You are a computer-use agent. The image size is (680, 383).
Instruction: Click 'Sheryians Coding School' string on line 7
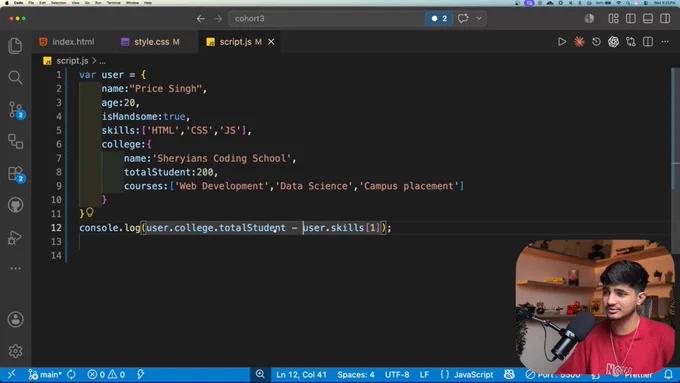[222, 158]
